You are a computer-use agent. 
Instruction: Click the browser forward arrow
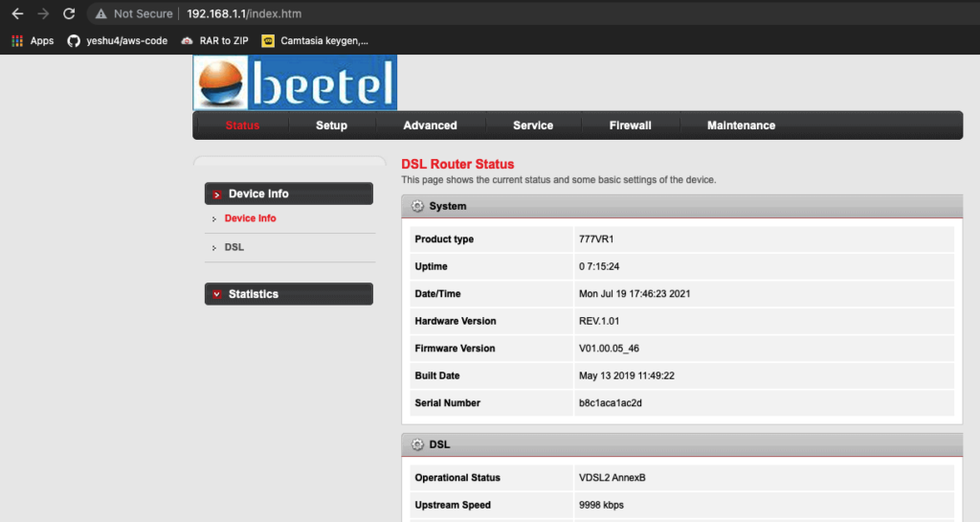pos(42,14)
